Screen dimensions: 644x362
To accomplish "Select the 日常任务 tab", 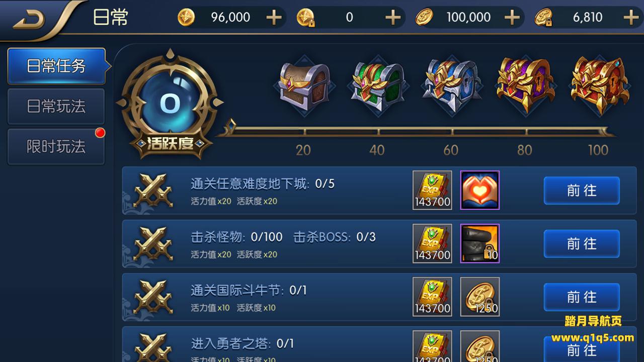I will [x=56, y=66].
